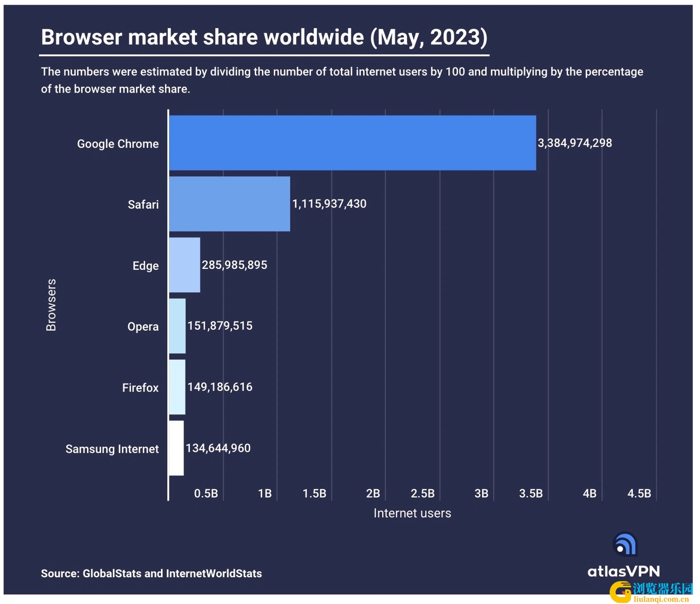Click the '3B' tick label
The height and width of the screenshot is (604, 700).
pos(481,494)
